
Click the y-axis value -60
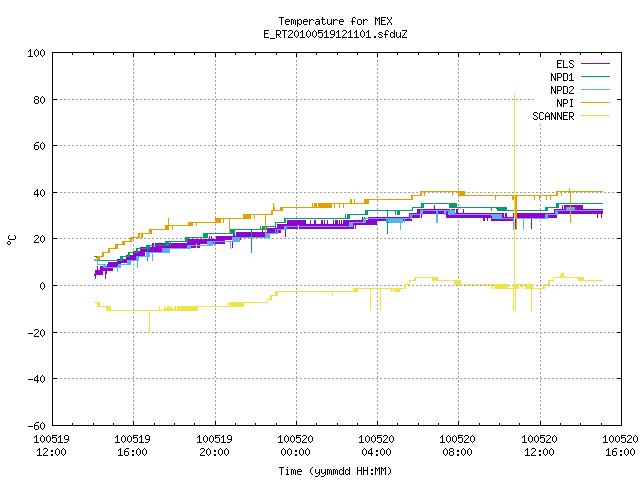(x=36, y=426)
